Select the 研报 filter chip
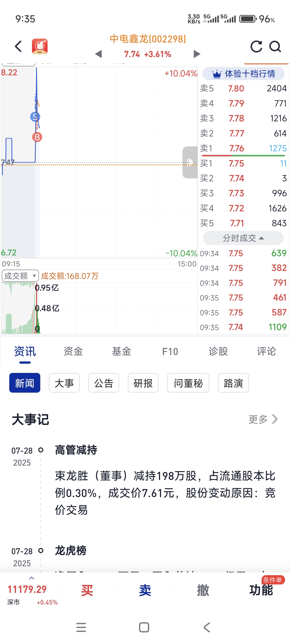290x644 pixels. [143, 383]
